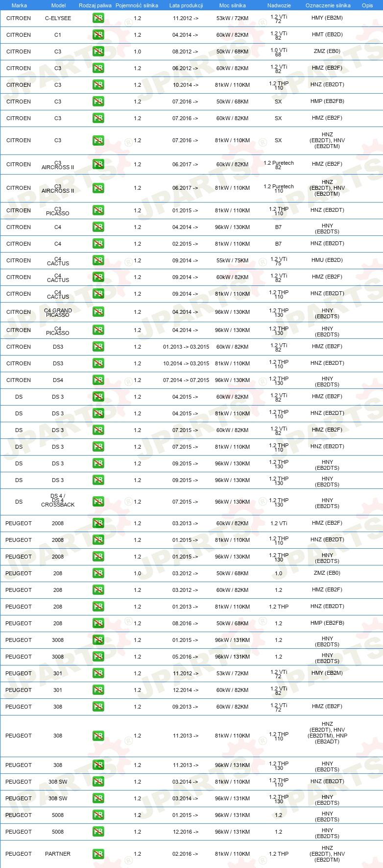Click production date 02.2015 ->

click(185, 244)
